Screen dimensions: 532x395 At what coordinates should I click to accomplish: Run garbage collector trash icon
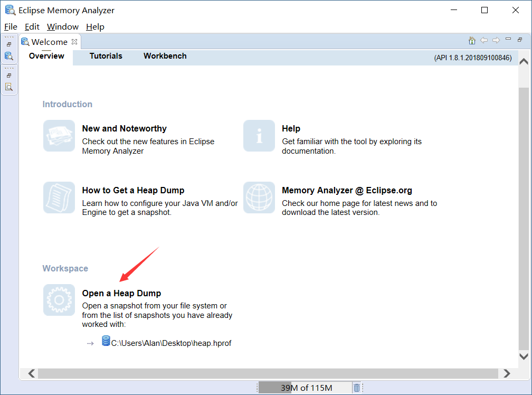(x=357, y=388)
